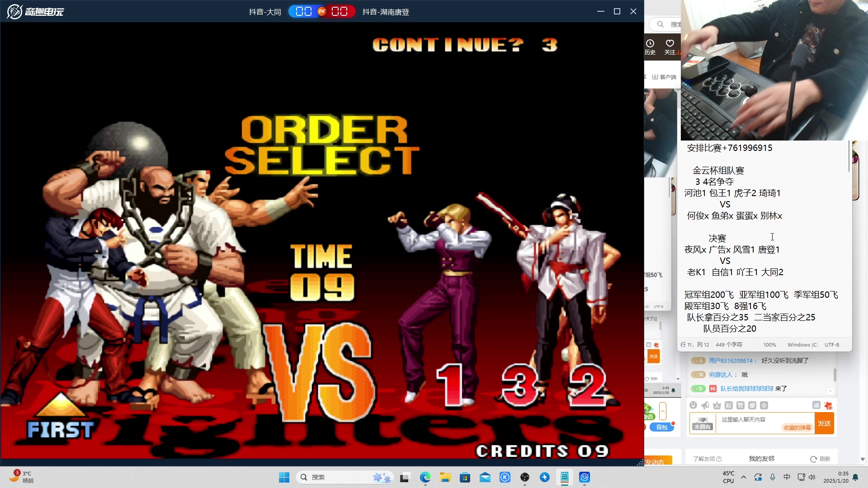Click the crown font style icon
The width and height of the screenshot is (868, 488).
tap(717, 405)
